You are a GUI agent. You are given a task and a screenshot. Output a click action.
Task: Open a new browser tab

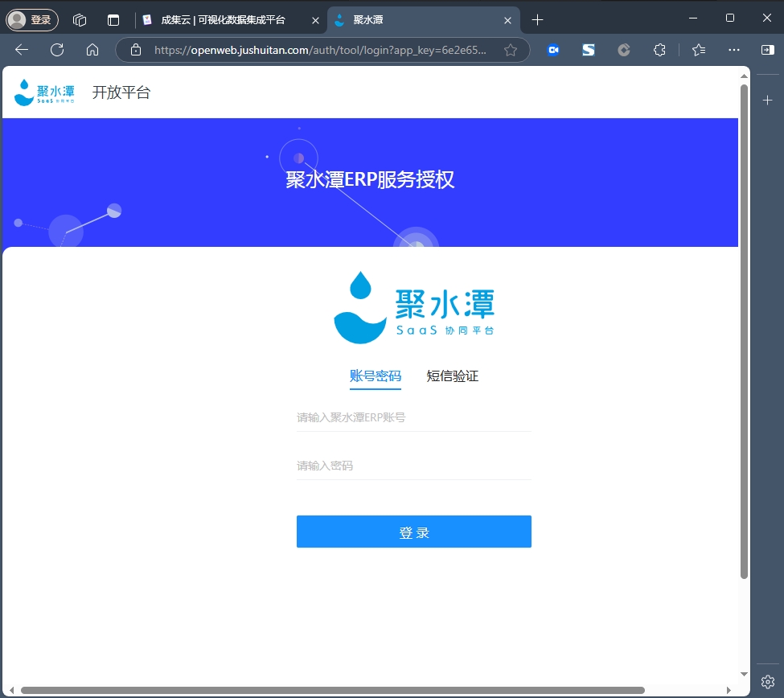coord(537,20)
